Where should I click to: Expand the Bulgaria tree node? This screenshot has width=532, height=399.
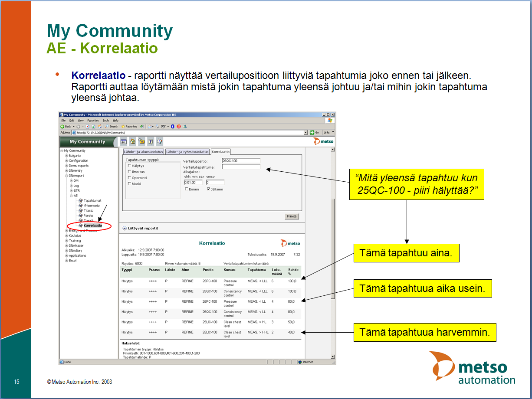tap(66, 156)
